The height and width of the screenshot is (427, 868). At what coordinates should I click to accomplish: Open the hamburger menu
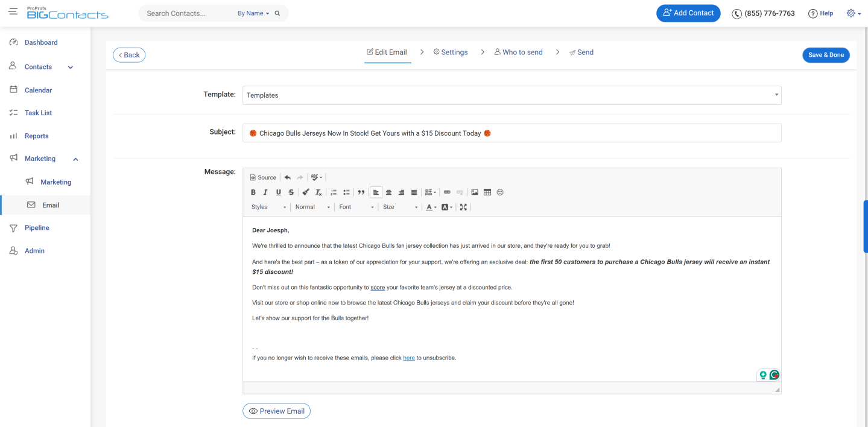tap(13, 13)
